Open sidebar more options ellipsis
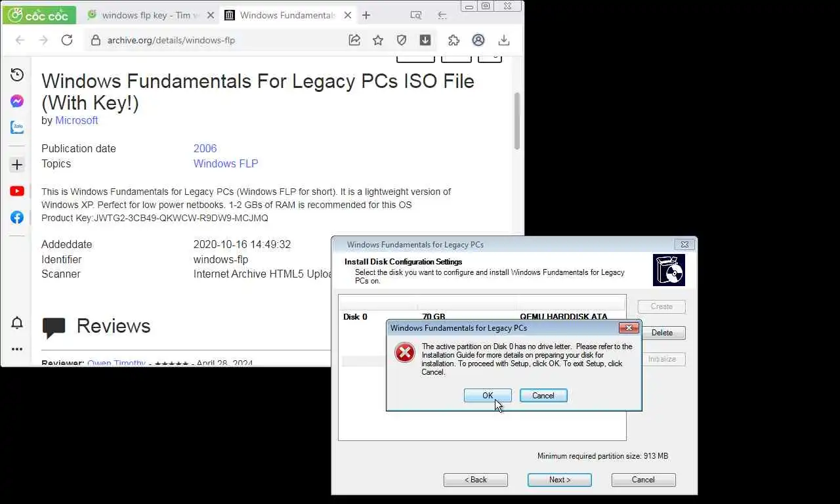The height and width of the screenshot is (504, 840). 17,349
